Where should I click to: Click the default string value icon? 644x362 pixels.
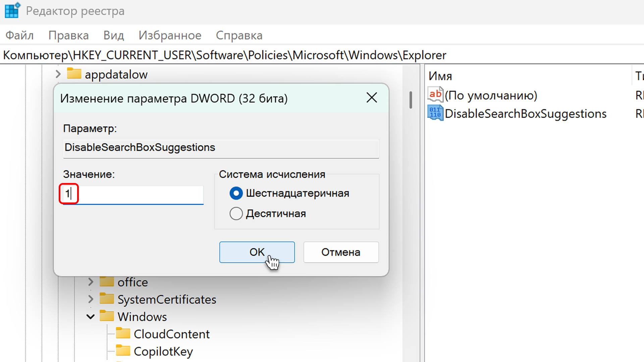tap(435, 95)
